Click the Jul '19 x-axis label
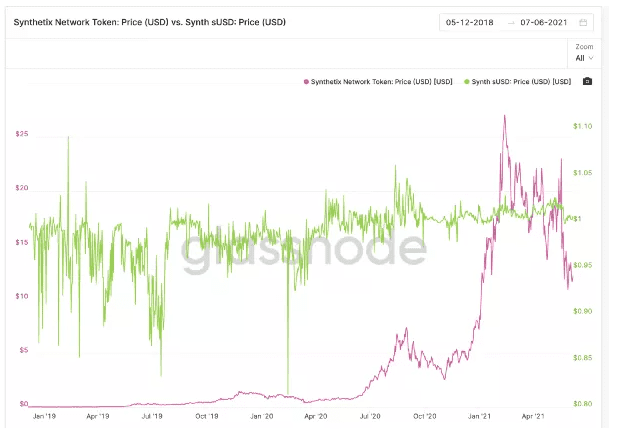This screenshot has width=618, height=441. (x=153, y=416)
